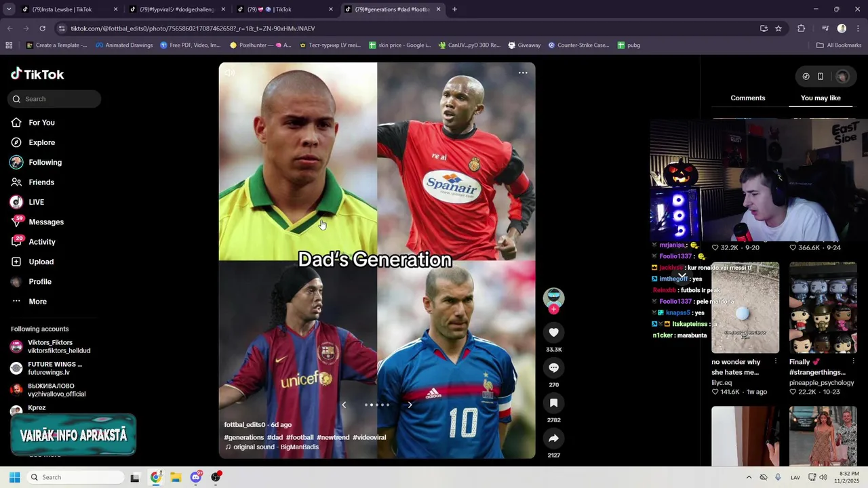This screenshot has height=488, width=868.
Task: Open File Explorer from the taskbar
Action: (176, 477)
